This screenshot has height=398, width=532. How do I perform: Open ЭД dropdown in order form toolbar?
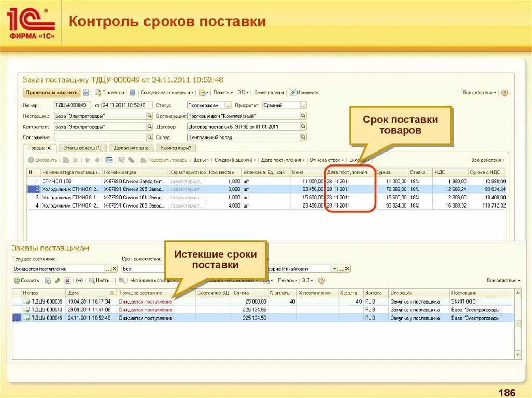243,92
